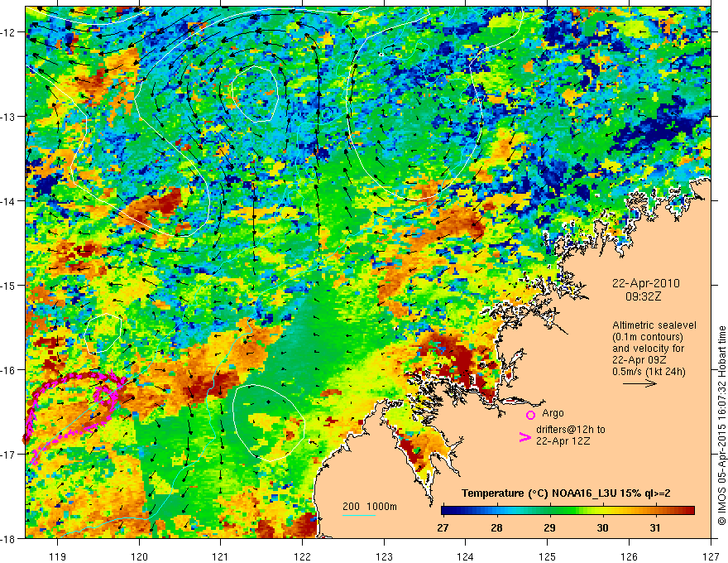Click the date label 22-Apr-2010
The width and height of the screenshot is (728, 563).
pos(646,283)
